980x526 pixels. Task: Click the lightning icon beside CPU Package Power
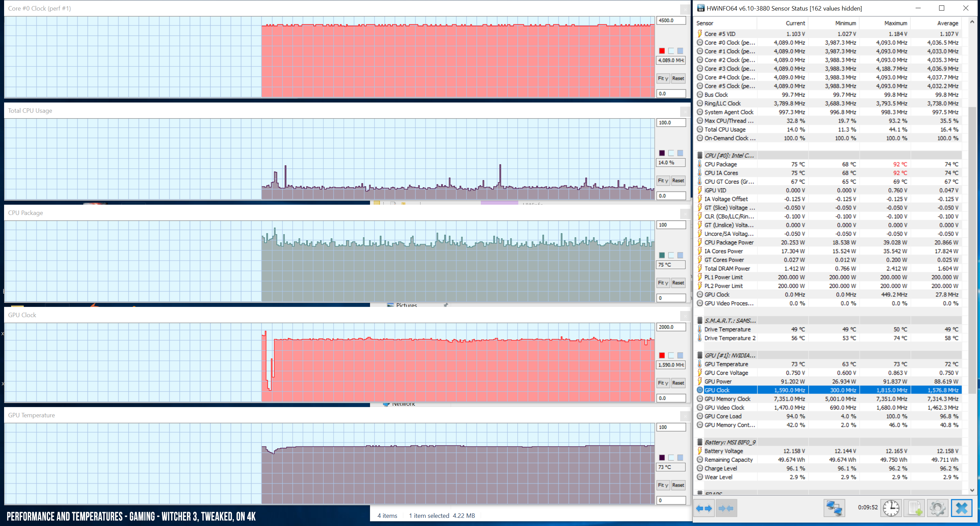click(x=700, y=242)
